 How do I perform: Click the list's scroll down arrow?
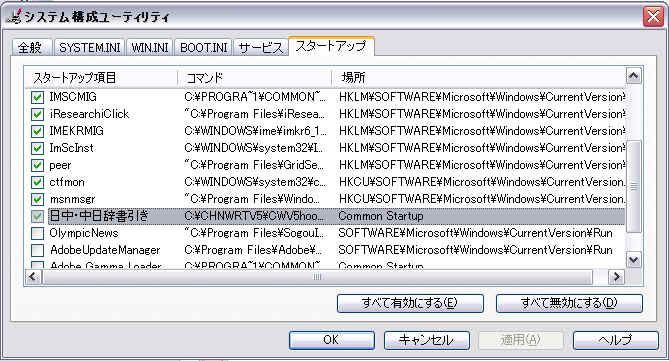[634, 259]
